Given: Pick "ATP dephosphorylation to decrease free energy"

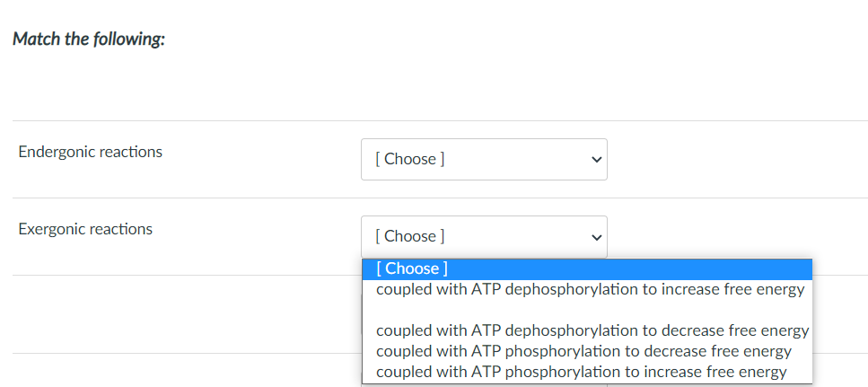Looking at the screenshot, I should tap(592, 330).
